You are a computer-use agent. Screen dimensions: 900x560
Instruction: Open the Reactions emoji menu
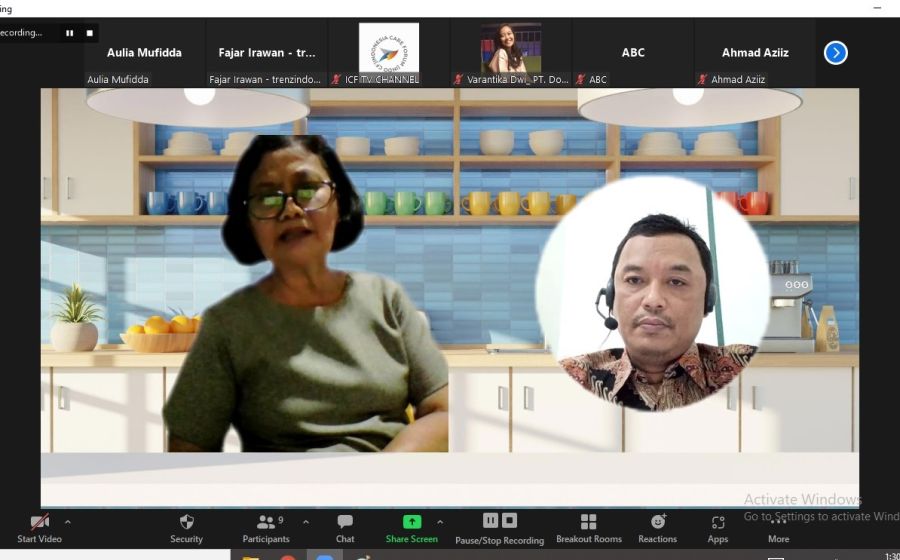658,527
